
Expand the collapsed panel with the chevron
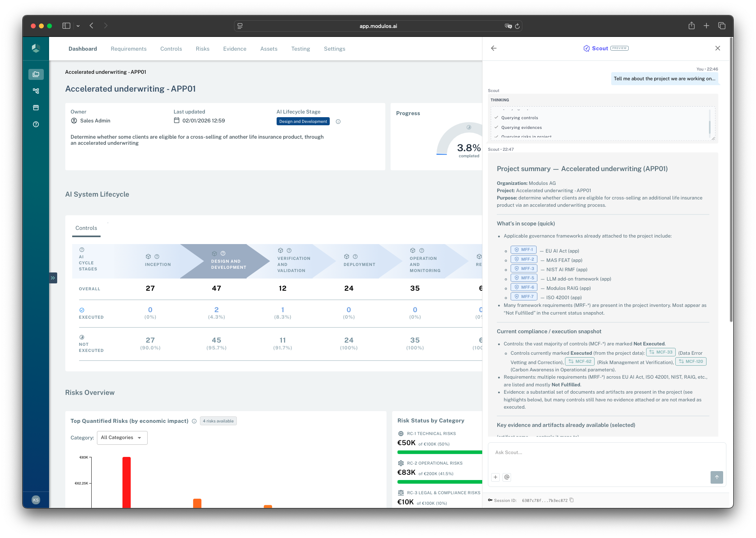pos(53,278)
